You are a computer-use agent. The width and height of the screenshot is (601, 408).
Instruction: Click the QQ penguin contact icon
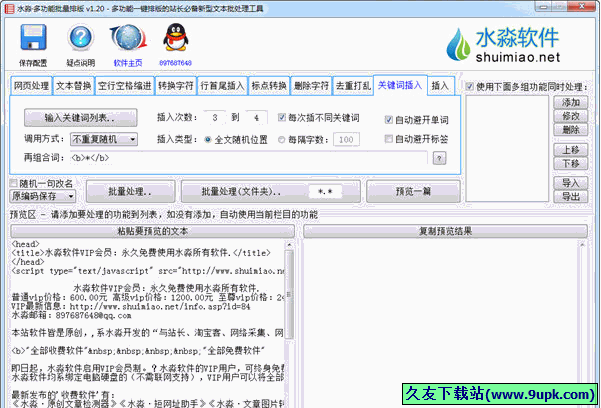(176, 38)
